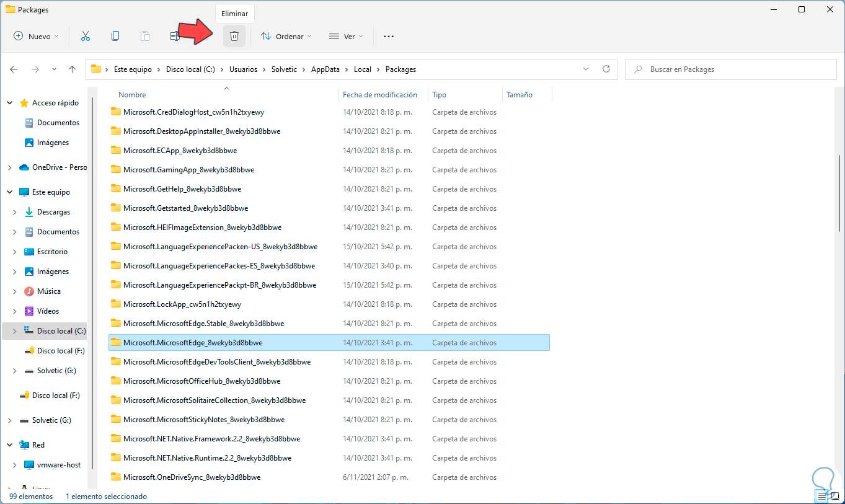The width and height of the screenshot is (845, 504).
Task: Click Usuarios in the address breadcrumb
Action: 243,69
